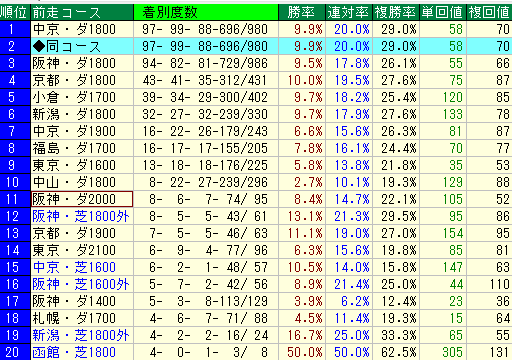Sort by the 複勝率 column header
The height and width of the screenshot is (360, 512).
(396, 12)
